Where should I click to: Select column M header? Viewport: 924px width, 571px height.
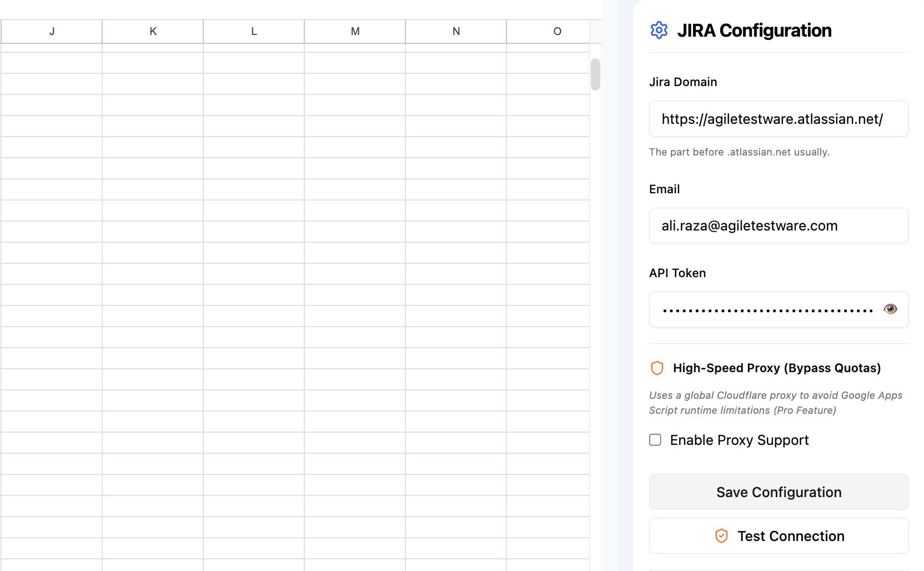pyautogui.click(x=354, y=31)
